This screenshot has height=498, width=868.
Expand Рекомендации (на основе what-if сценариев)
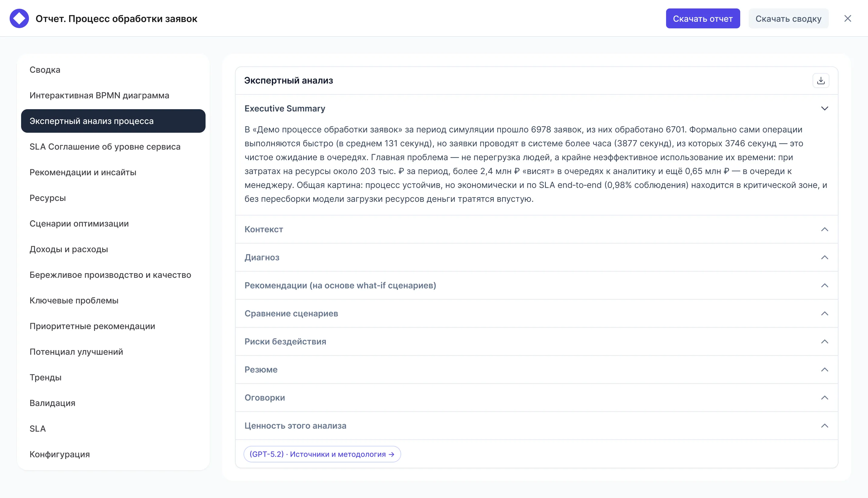824,285
